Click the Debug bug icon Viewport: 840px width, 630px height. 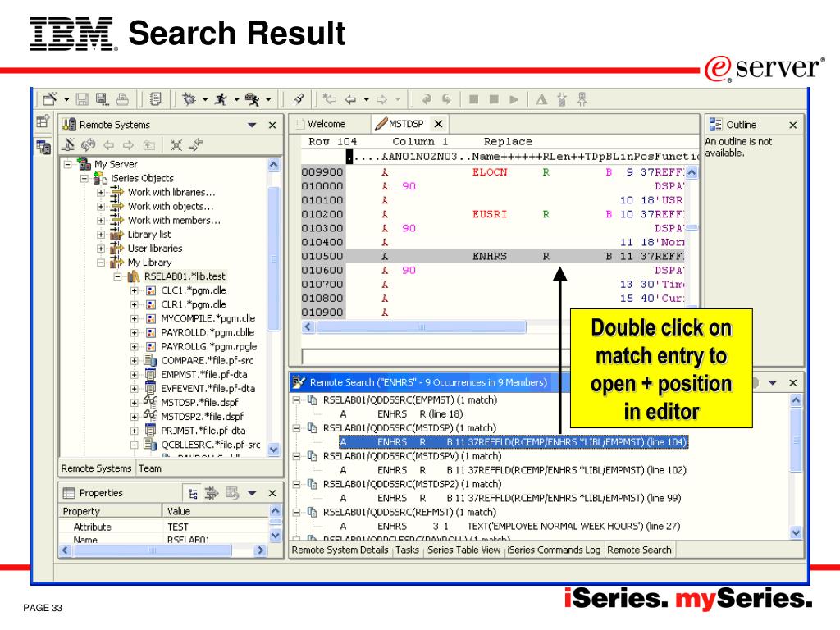click(x=189, y=99)
